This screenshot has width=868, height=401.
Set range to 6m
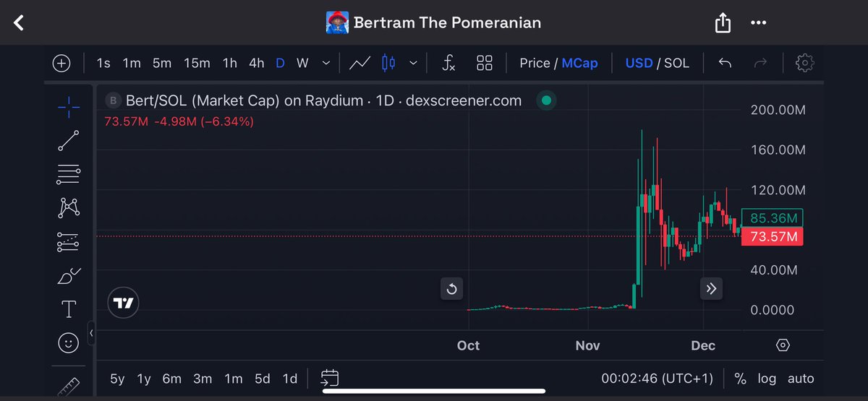tap(171, 379)
